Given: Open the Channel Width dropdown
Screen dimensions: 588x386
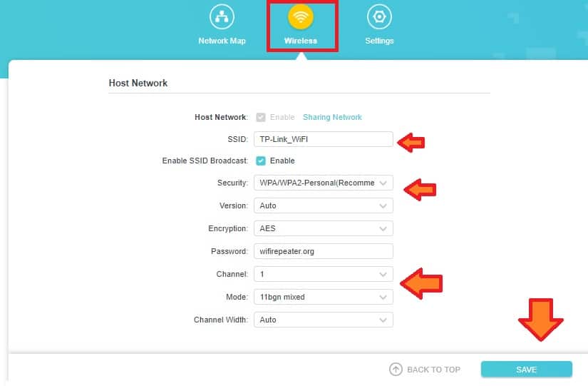Looking at the screenshot, I should tap(323, 320).
